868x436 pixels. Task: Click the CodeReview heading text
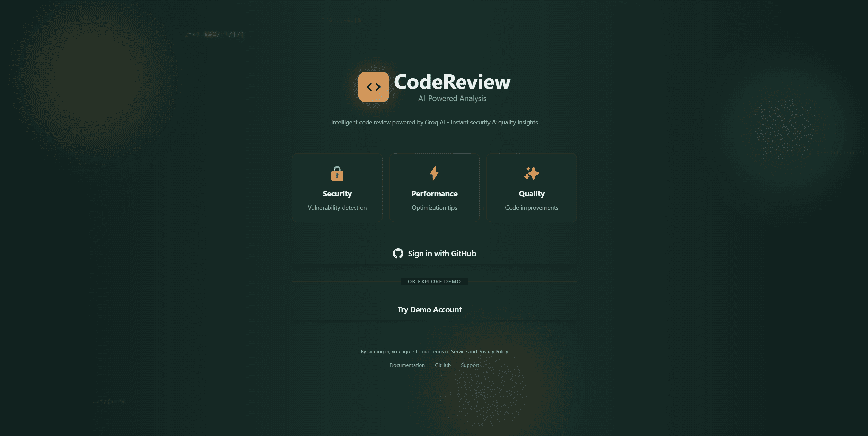(452, 82)
